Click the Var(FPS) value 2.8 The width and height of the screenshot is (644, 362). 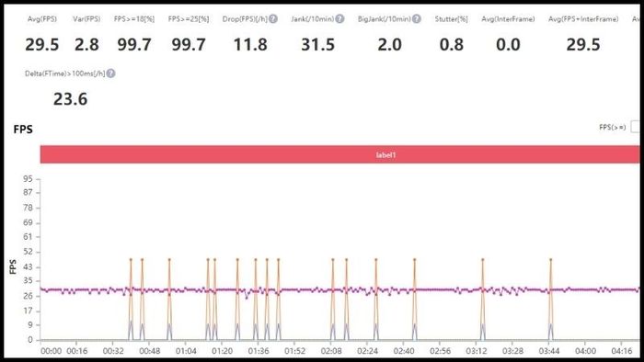86,45
